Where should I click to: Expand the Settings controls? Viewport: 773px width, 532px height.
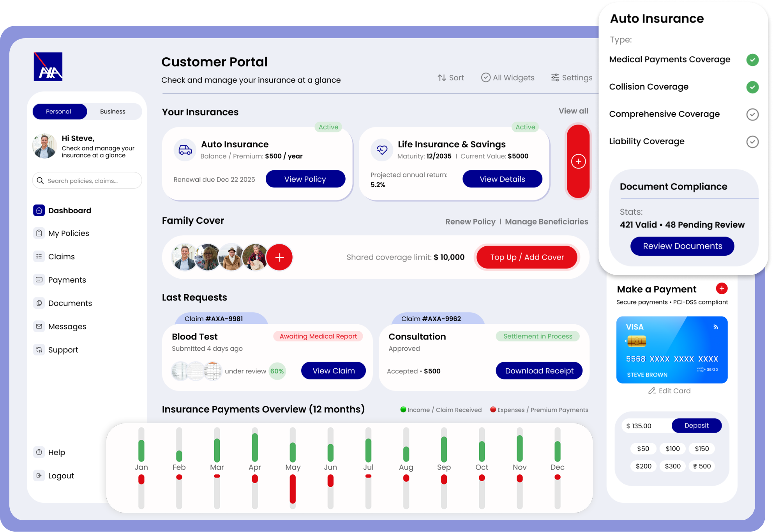pyautogui.click(x=572, y=78)
